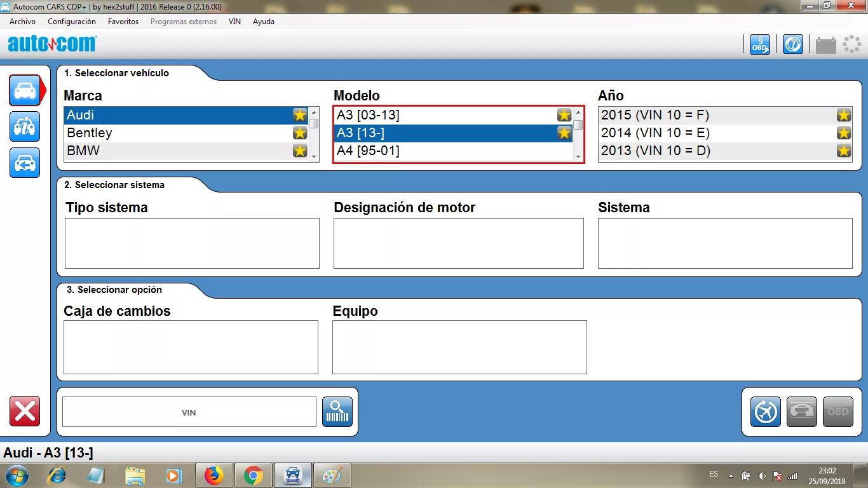Click the Marca list scrollbar thumb
Viewport: 868px width, 488px height.
pyautogui.click(x=314, y=123)
